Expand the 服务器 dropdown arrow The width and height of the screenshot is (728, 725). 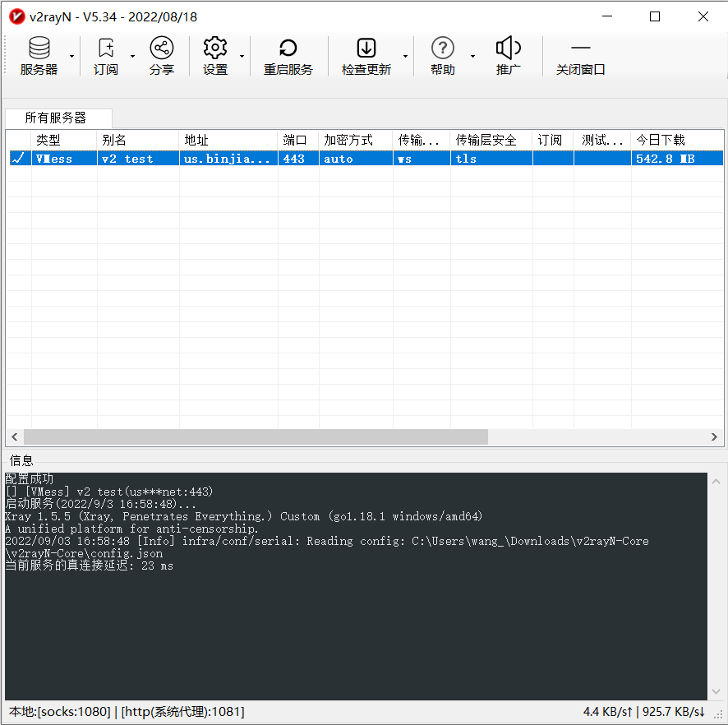click(72, 56)
